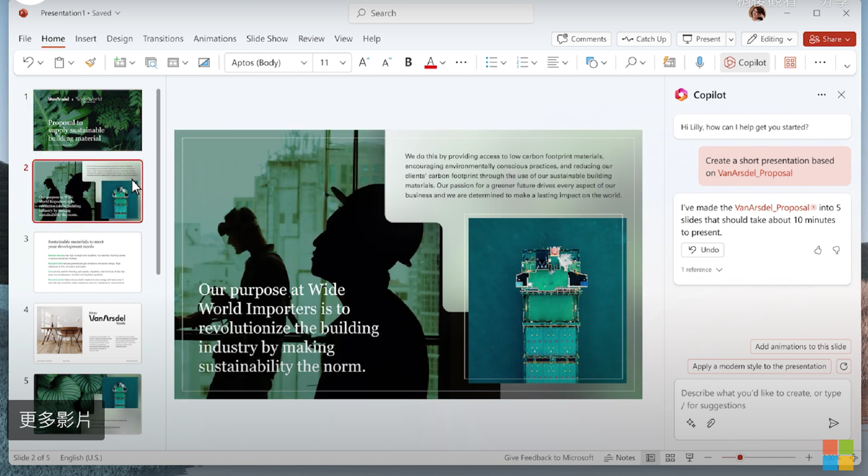Open the Transitions tab
868x476 pixels.
tap(163, 38)
